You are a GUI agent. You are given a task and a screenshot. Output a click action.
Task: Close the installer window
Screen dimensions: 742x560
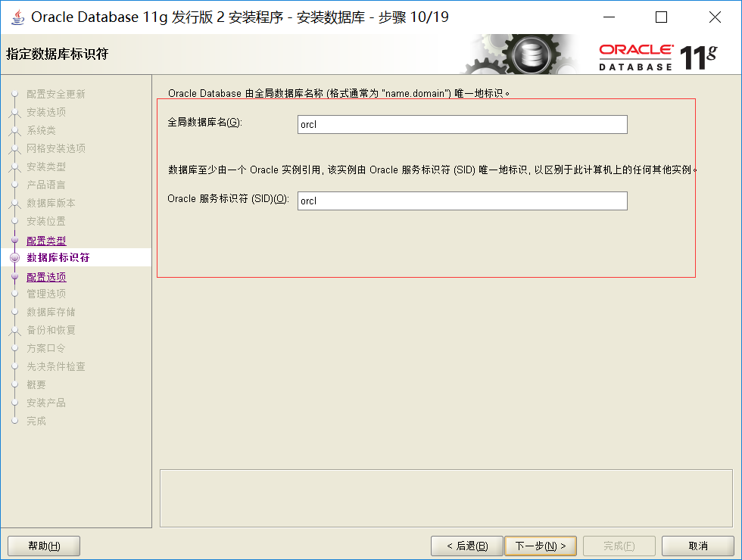coord(715,17)
